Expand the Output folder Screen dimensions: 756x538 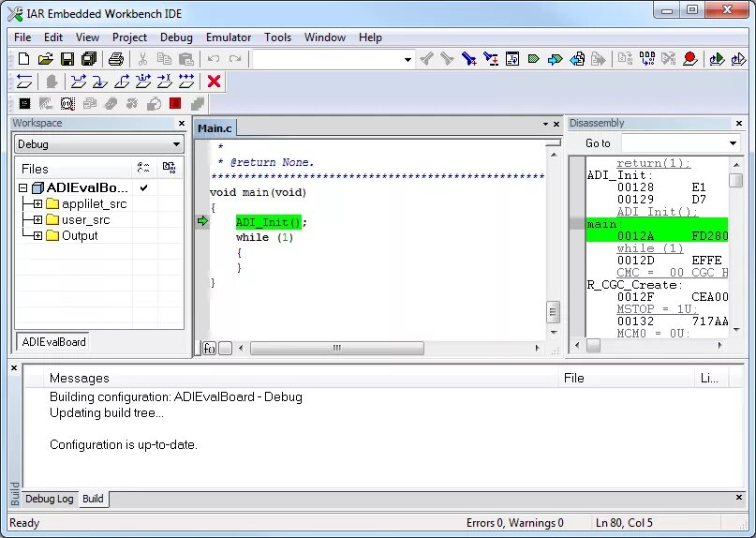coord(37,235)
